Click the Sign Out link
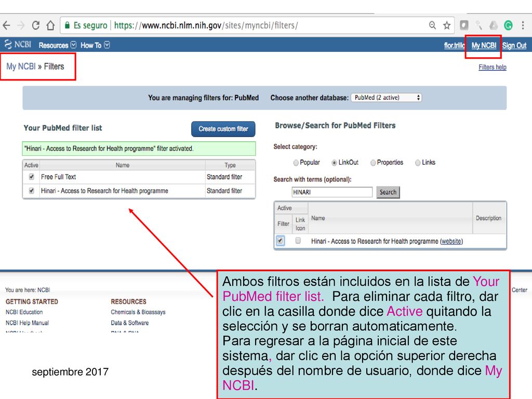Image resolution: width=532 pixels, height=399 pixels. tap(514, 46)
